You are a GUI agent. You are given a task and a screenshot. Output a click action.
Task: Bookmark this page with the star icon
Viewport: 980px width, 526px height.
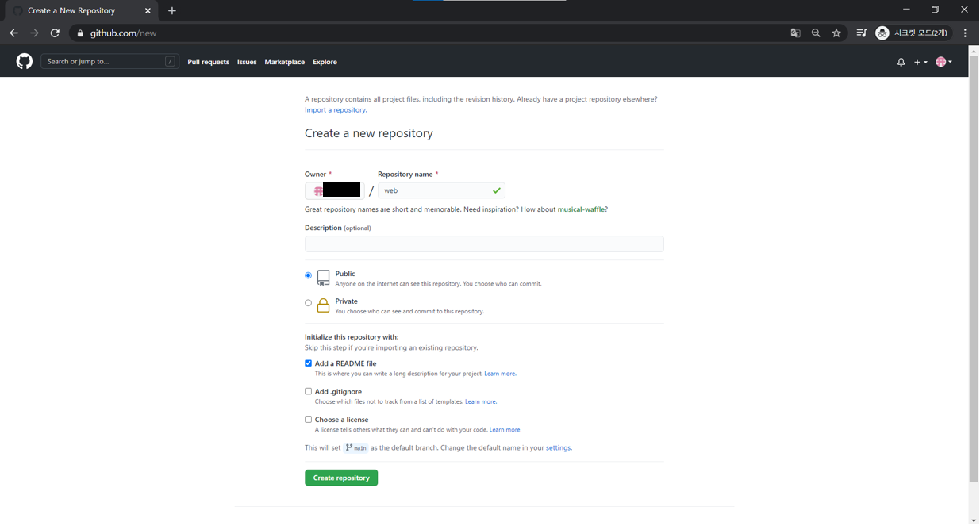click(836, 33)
